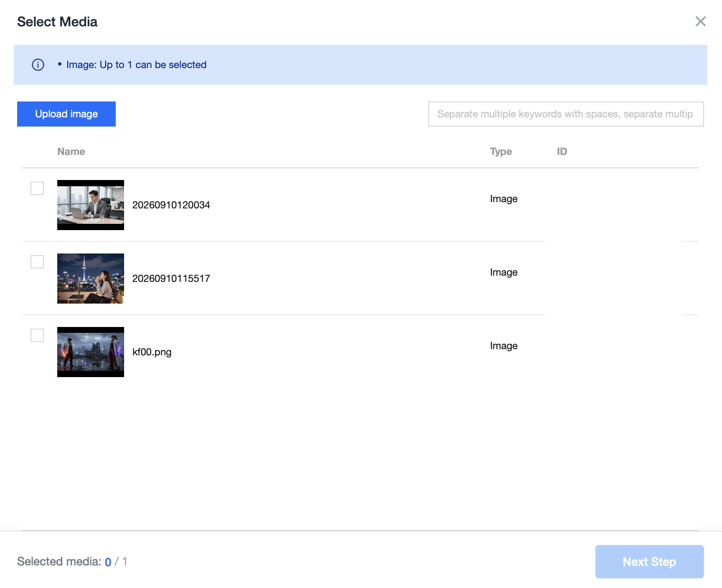The image size is (722, 588).
Task: Tick the checkbox for kf00.png
Action: point(37,335)
